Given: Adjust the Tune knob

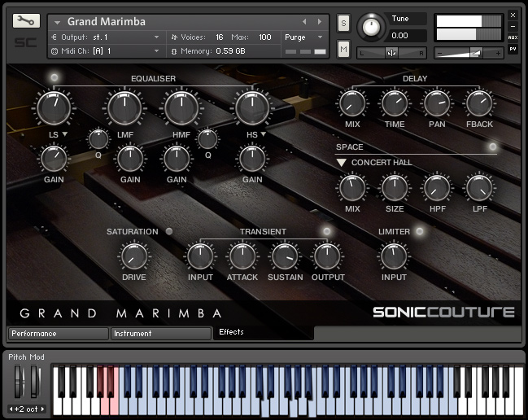Looking at the screenshot, I should tap(371, 27).
